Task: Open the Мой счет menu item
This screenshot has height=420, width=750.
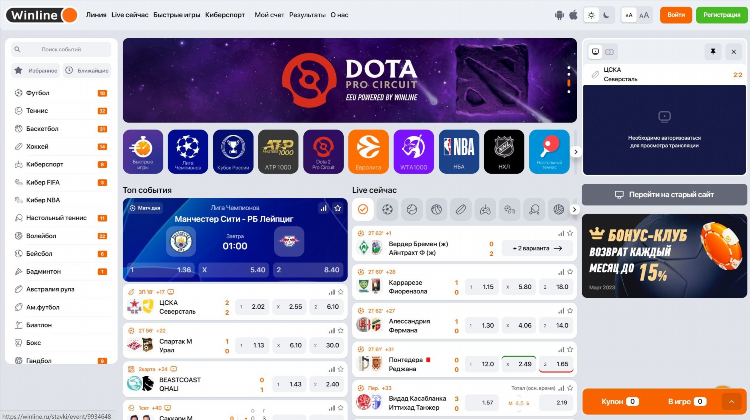Action: pos(269,15)
